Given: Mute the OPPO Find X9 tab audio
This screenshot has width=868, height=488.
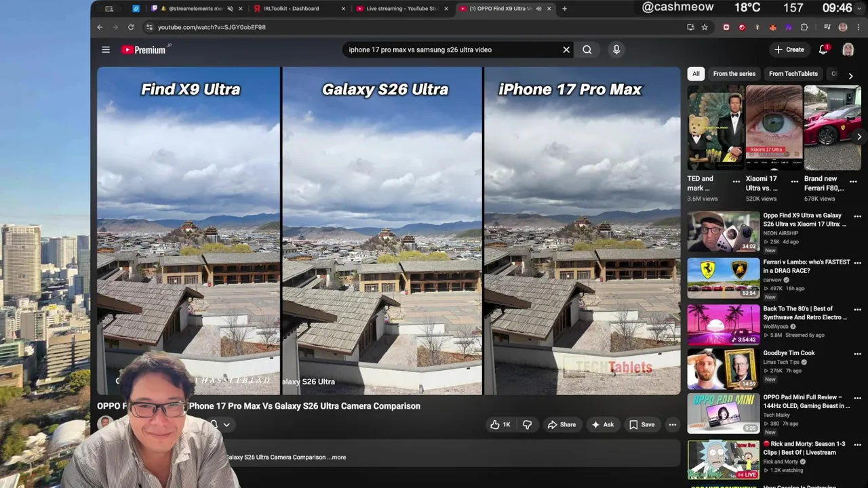Looking at the screenshot, I should [538, 9].
